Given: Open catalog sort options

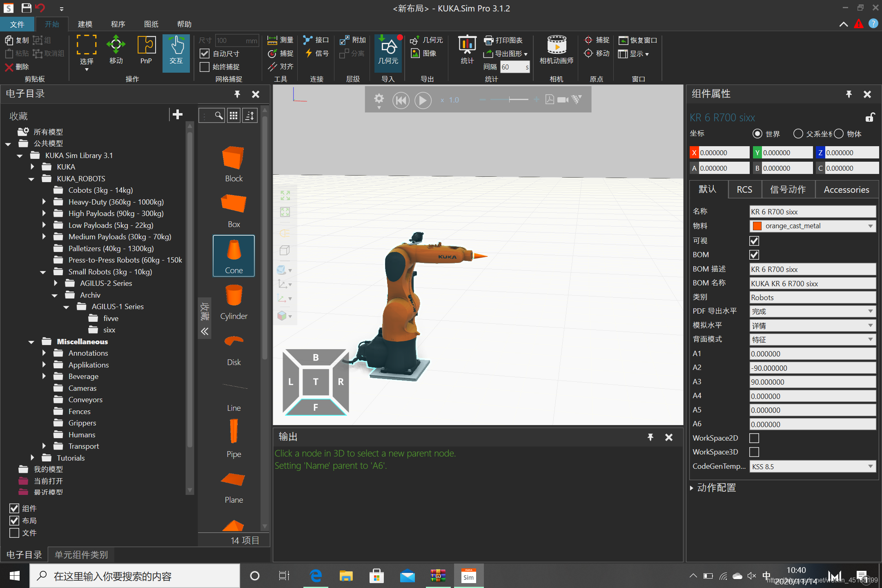Looking at the screenshot, I should (250, 116).
